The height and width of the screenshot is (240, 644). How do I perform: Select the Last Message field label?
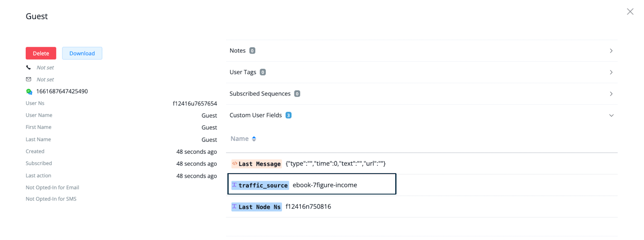260,164
